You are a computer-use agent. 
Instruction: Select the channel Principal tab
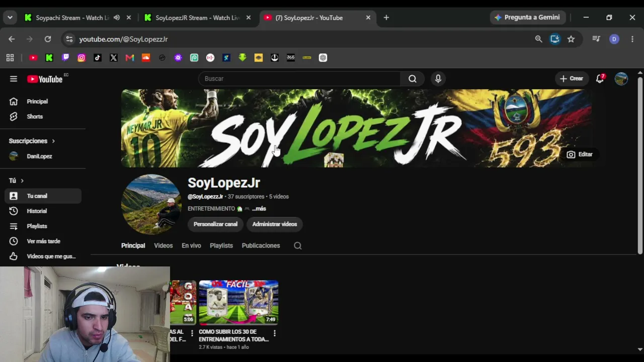click(133, 245)
